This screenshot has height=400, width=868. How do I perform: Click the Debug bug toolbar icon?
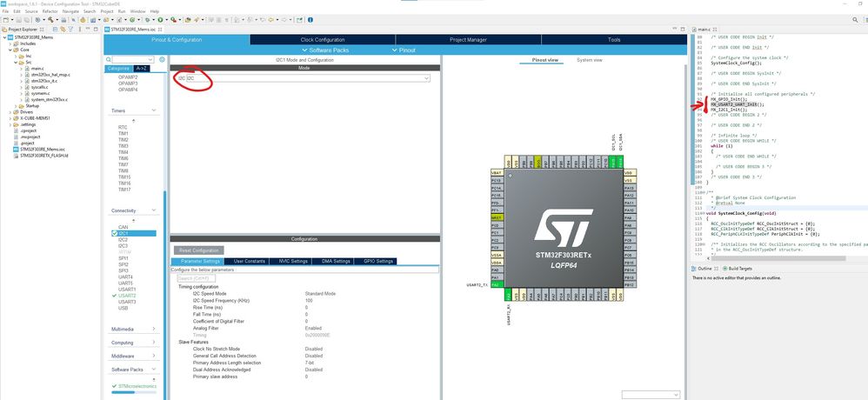coord(148,20)
